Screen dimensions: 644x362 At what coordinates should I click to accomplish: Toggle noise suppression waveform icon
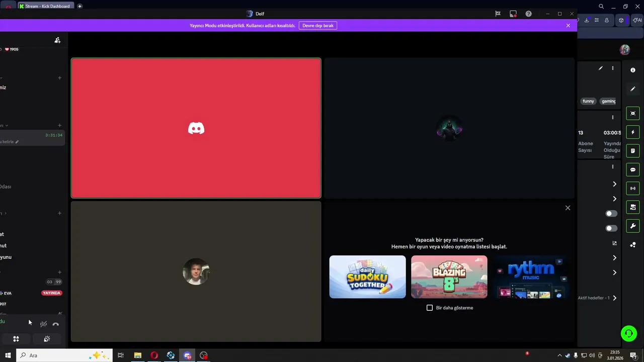tap(44, 324)
